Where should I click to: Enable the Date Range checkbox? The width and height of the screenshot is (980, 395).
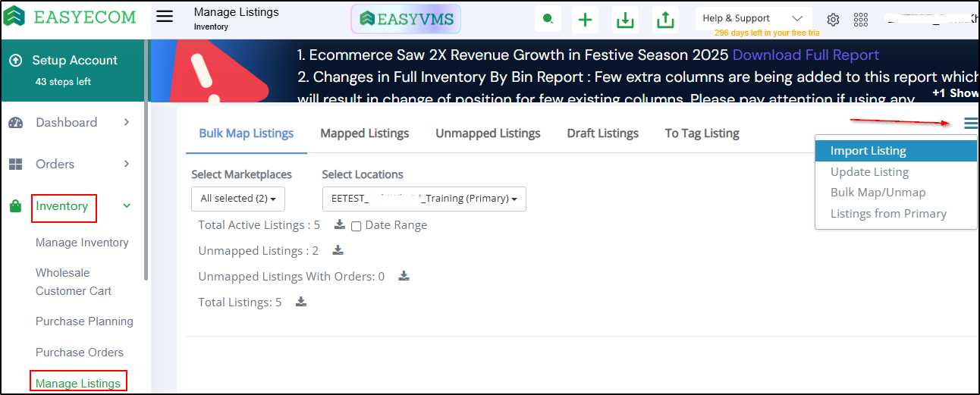(x=356, y=226)
